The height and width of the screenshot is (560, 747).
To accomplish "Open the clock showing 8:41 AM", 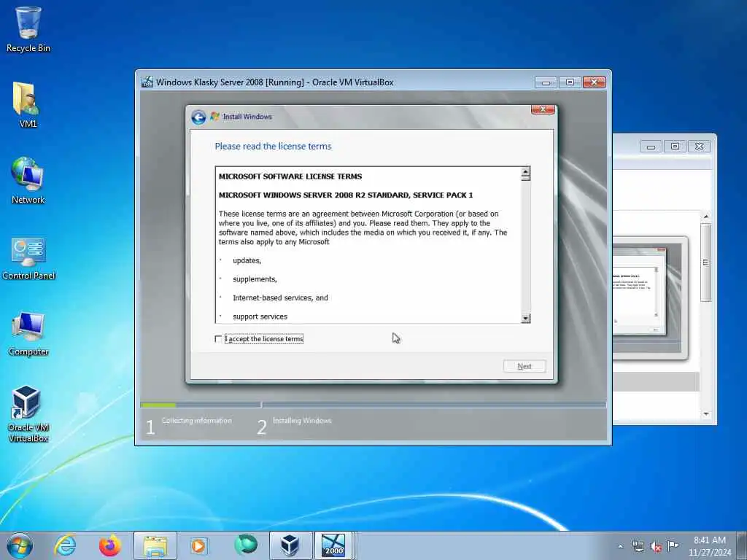I will coord(709,546).
